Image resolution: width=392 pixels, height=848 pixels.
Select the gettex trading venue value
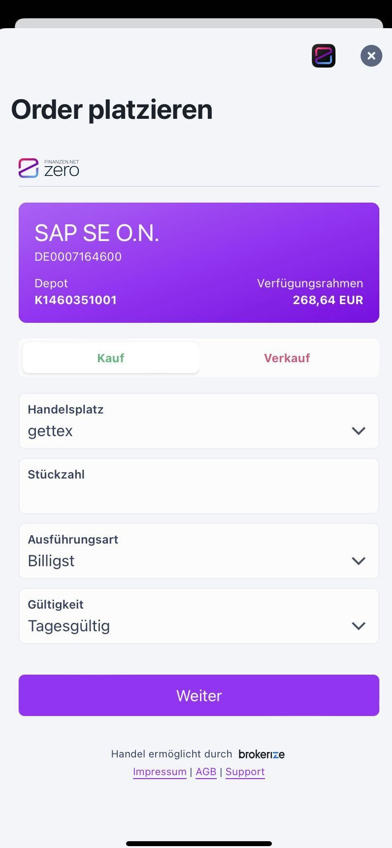50,432
